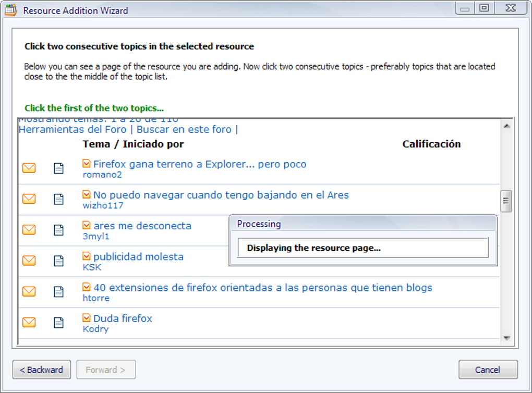Viewport: 532px width, 393px height.
Task: Open Herramientas del Foro menu
Action: 72,129
